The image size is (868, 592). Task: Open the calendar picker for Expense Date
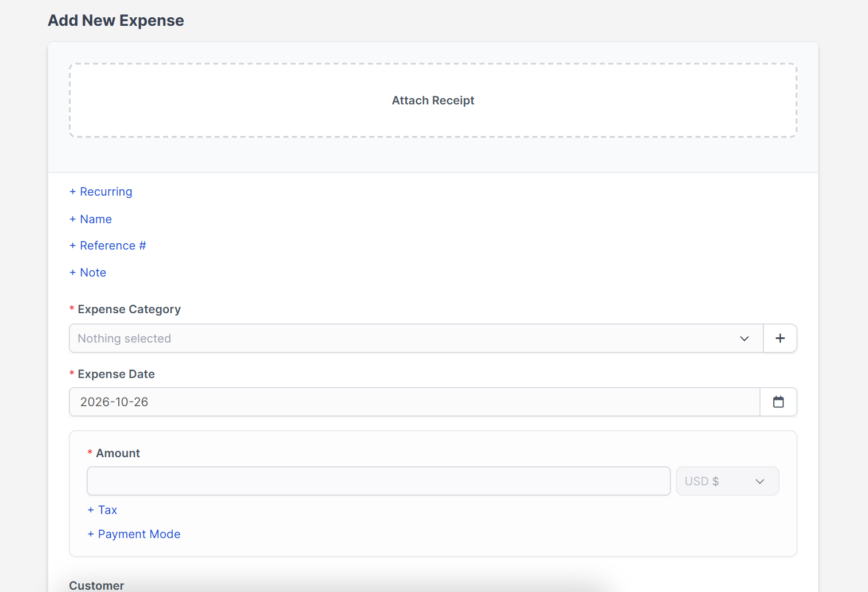pos(778,402)
